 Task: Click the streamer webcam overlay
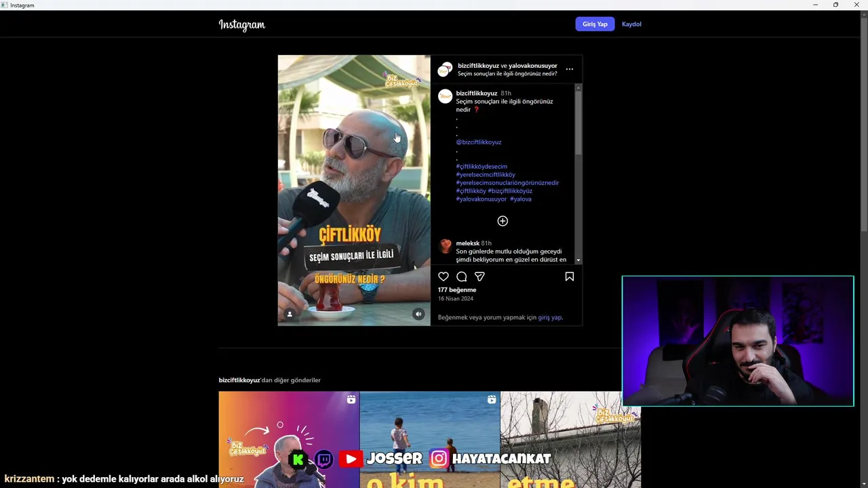coord(738,341)
